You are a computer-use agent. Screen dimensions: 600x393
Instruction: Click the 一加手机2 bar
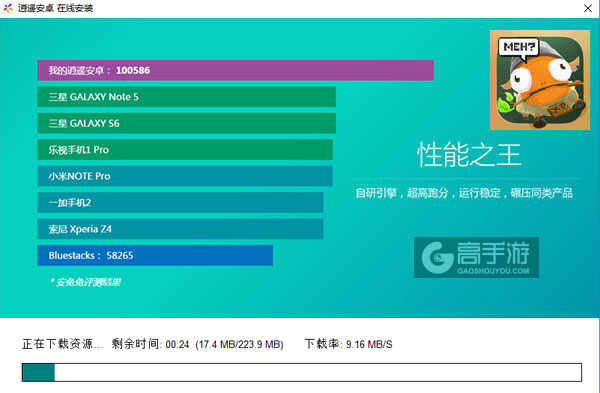pos(180,202)
